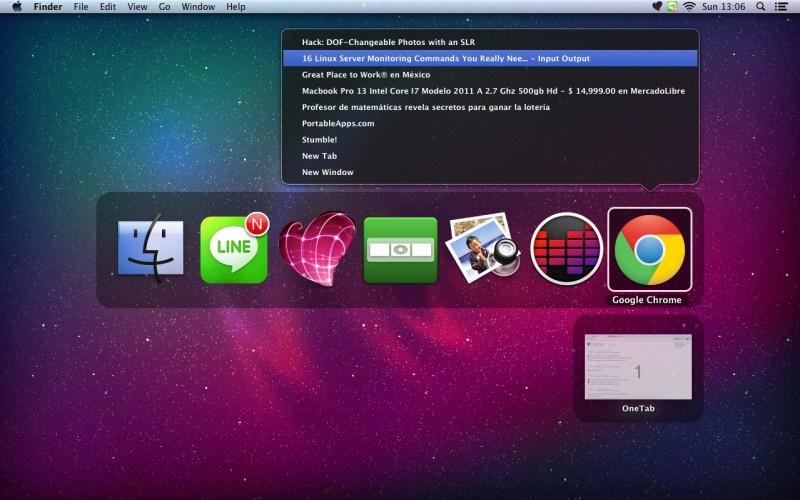This screenshot has height=500, width=800.
Task: Select the Macbook Pro 13 MercadoLibre entry
Action: click(x=492, y=91)
